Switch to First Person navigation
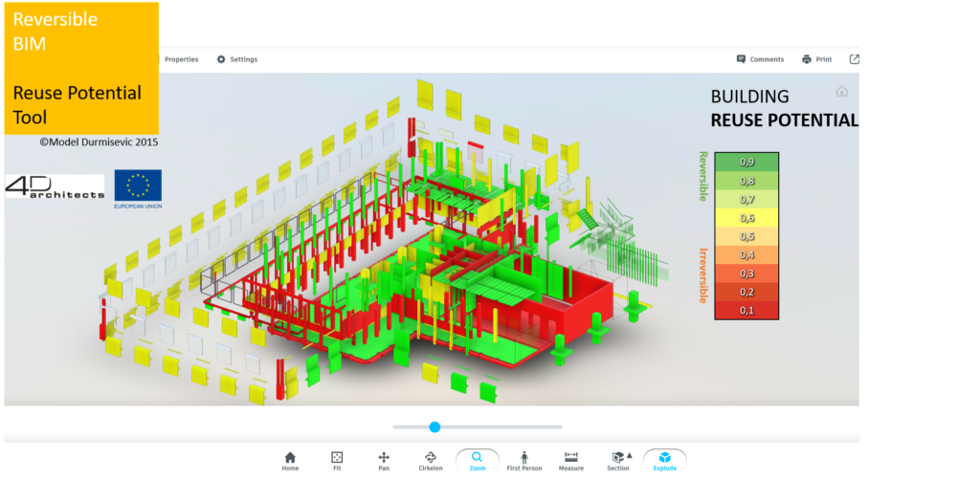Image resolution: width=980 pixels, height=479 pixels. [524, 460]
